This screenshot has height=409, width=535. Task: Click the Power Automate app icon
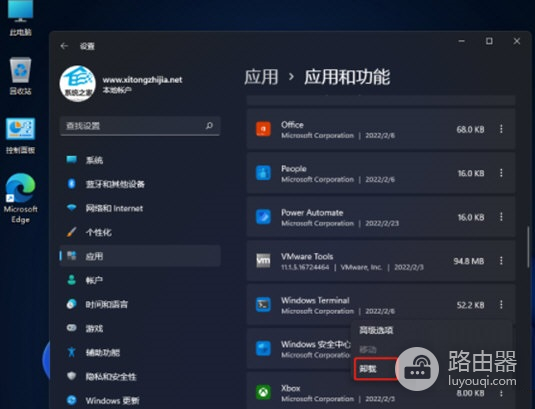click(263, 217)
